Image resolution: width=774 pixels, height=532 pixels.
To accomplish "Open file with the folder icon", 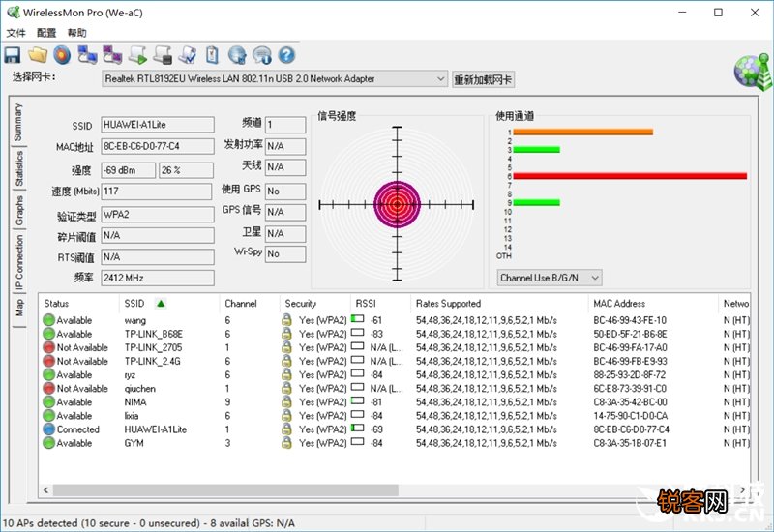I will coord(38,55).
